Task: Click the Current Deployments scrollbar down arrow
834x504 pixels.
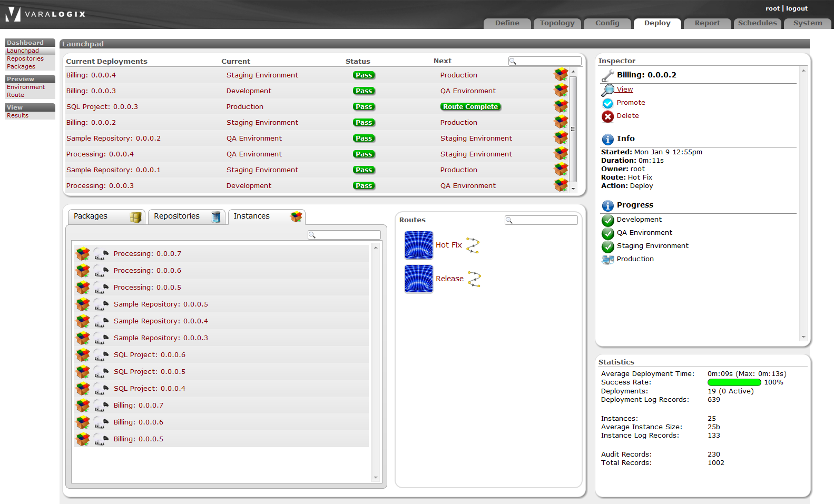Action: (x=573, y=189)
